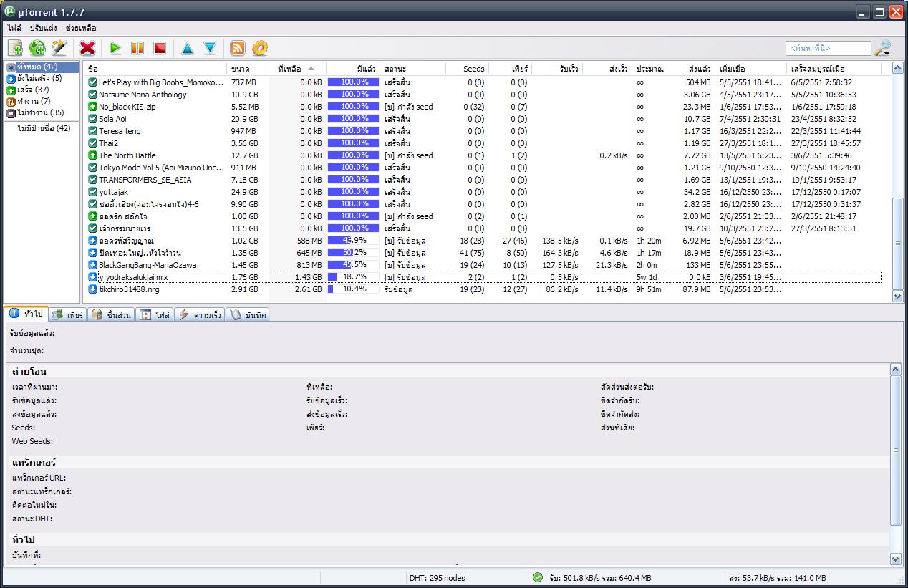Image resolution: width=908 pixels, height=588 pixels.
Task: Open the search engine dropdown magnifier
Action: coord(882,48)
